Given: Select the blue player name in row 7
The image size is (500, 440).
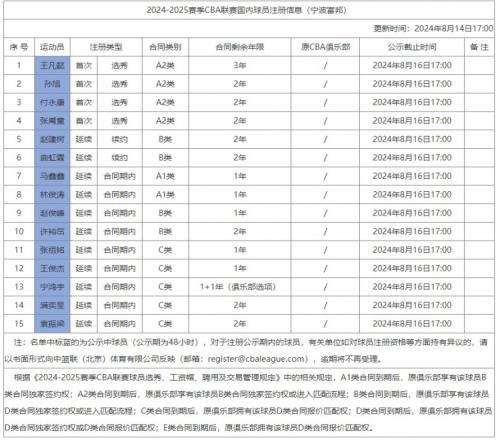Looking at the screenshot, I should tap(52, 176).
